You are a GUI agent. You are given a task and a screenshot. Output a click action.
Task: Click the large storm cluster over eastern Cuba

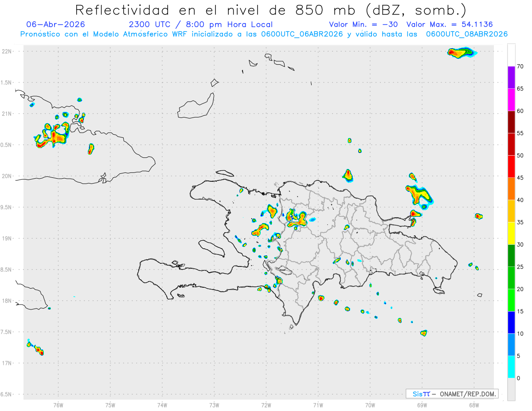[52, 135]
